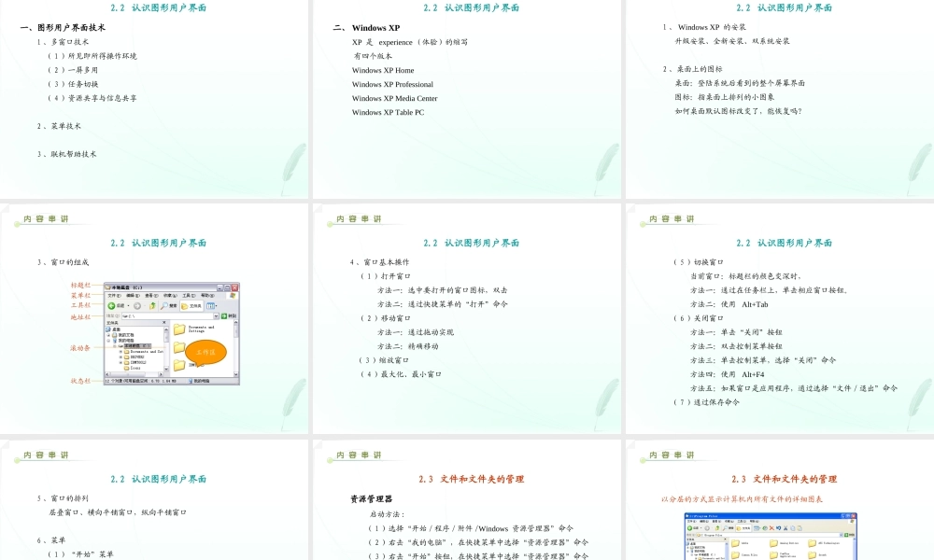
Task: Click the line '3、联机帮助技术'
Action: pos(66,154)
